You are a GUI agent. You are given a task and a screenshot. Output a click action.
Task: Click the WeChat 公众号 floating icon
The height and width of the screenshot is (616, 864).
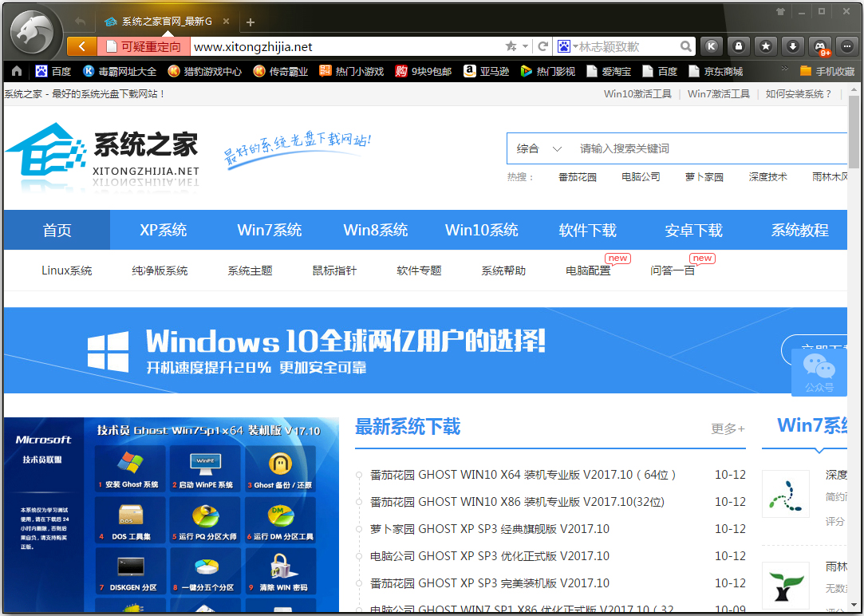pos(819,373)
